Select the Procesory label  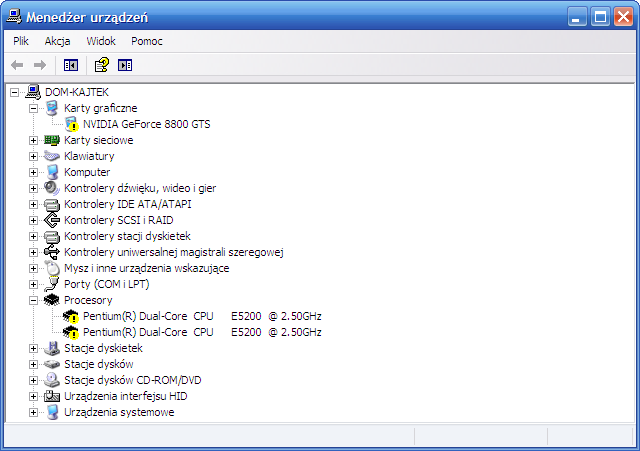[x=88, y=300]
